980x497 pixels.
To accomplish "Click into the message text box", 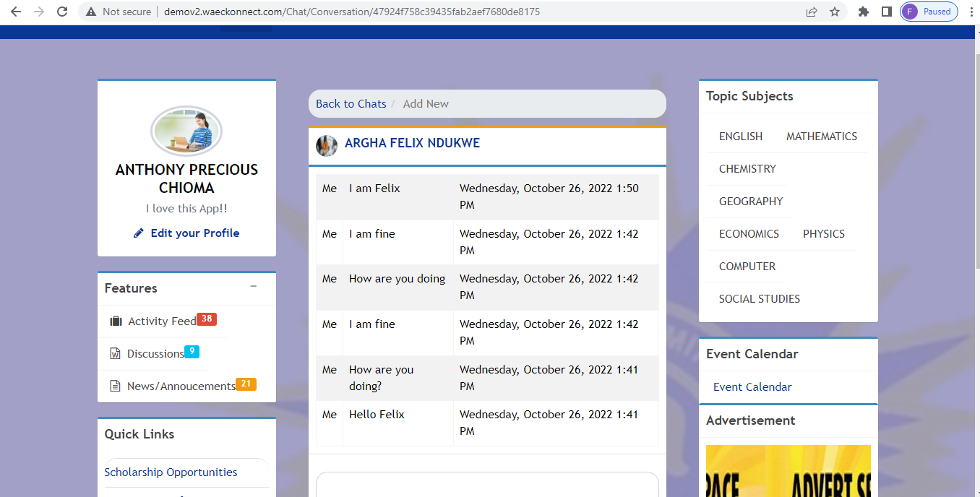I will tap(486, 485).
